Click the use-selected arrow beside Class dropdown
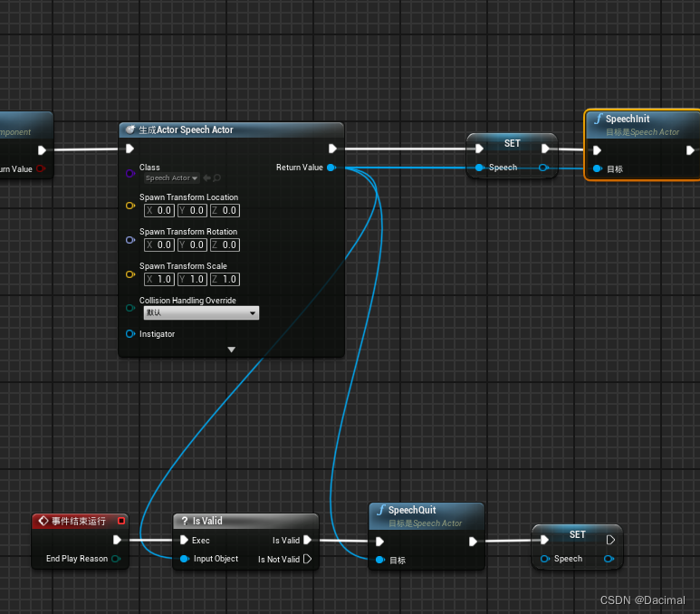 click(206, 178)
